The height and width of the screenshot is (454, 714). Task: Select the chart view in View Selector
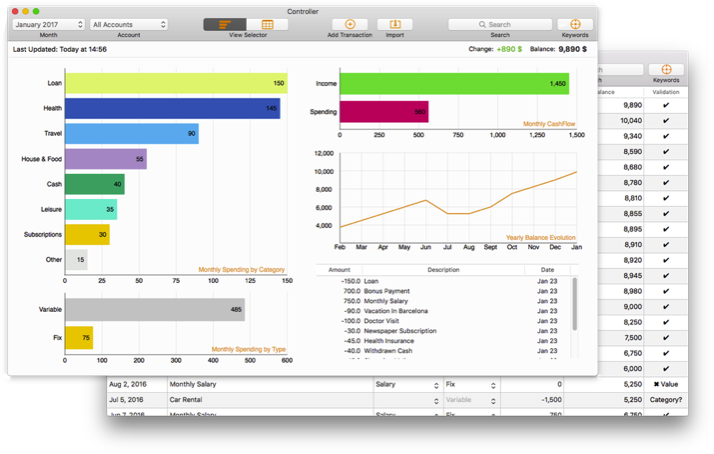pos(225,24)
